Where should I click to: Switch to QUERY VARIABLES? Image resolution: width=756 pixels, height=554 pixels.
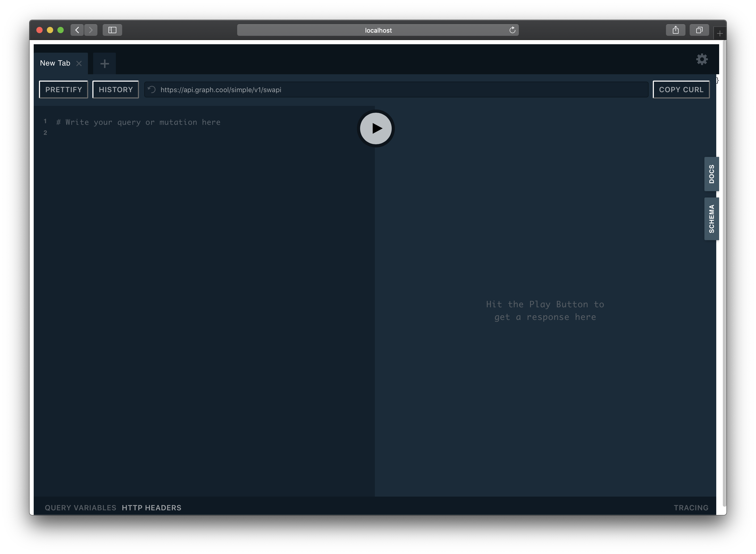[x=81, y=507]
